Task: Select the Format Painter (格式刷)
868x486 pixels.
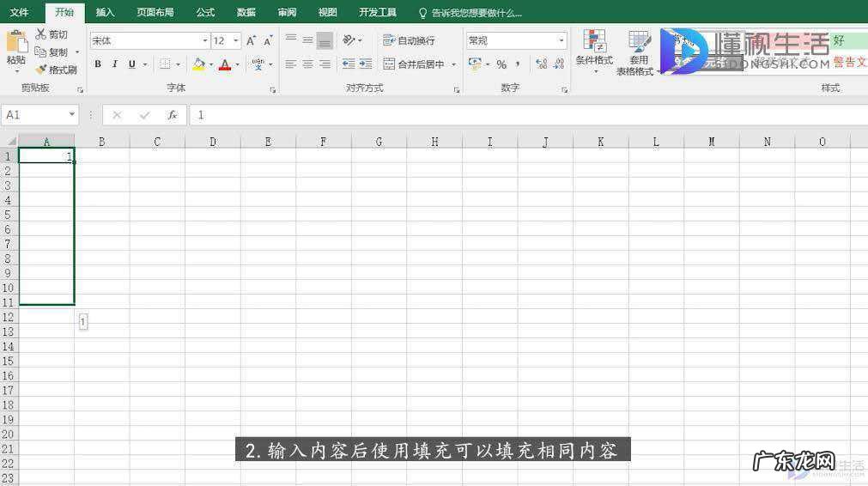Action: pyautogui.click(x=56, y=70)
